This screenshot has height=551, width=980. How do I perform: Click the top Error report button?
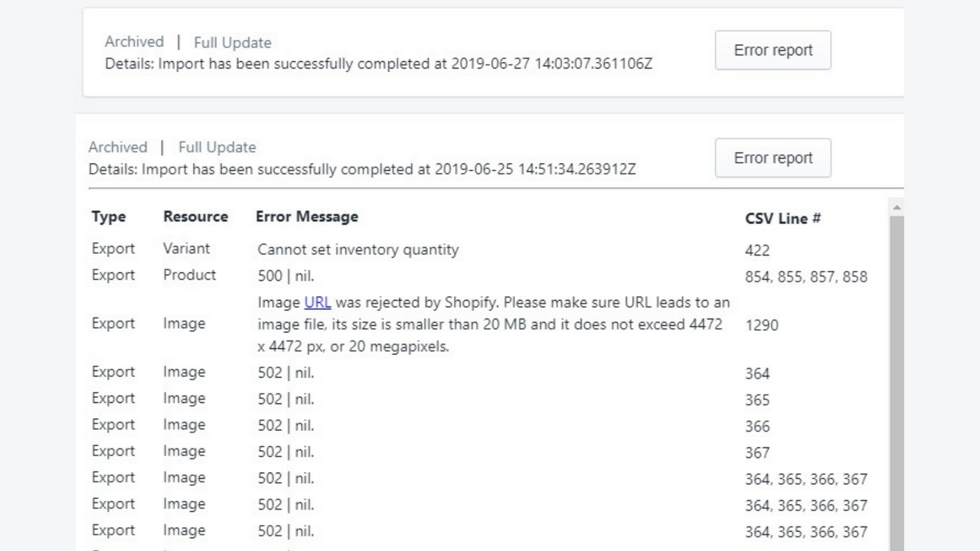pos(773,50)
